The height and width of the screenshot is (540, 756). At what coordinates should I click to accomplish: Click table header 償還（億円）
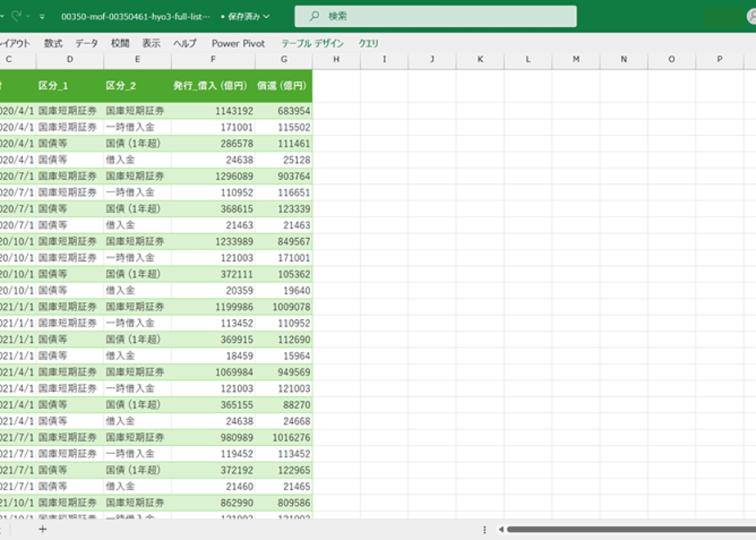[x=284, y=86]
